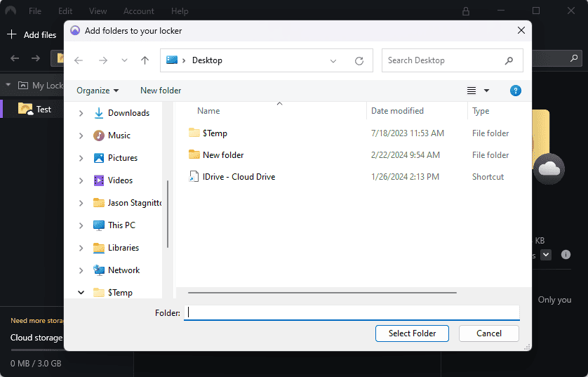
Task: Go up one folder level in the dialog
Action: (145, 60)
